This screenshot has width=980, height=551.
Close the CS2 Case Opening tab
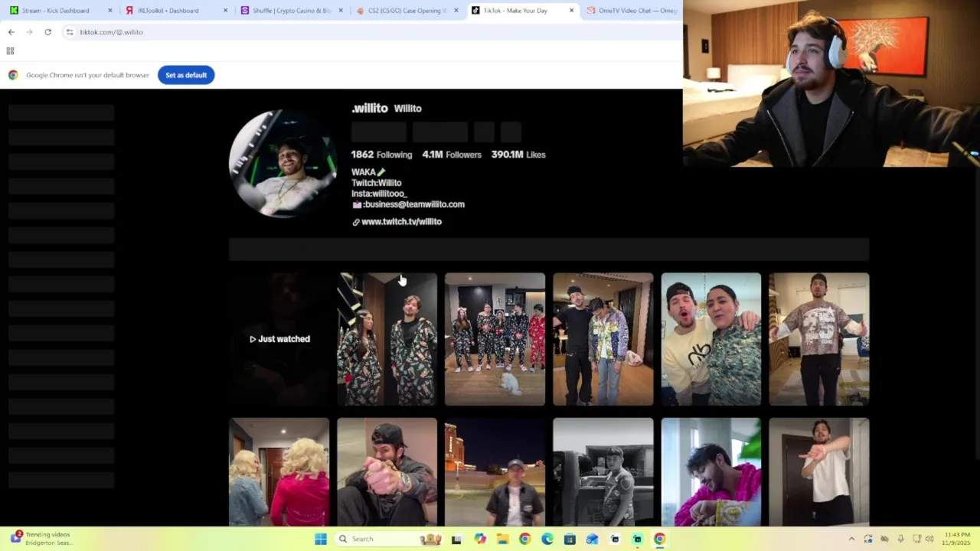point(456,11)
